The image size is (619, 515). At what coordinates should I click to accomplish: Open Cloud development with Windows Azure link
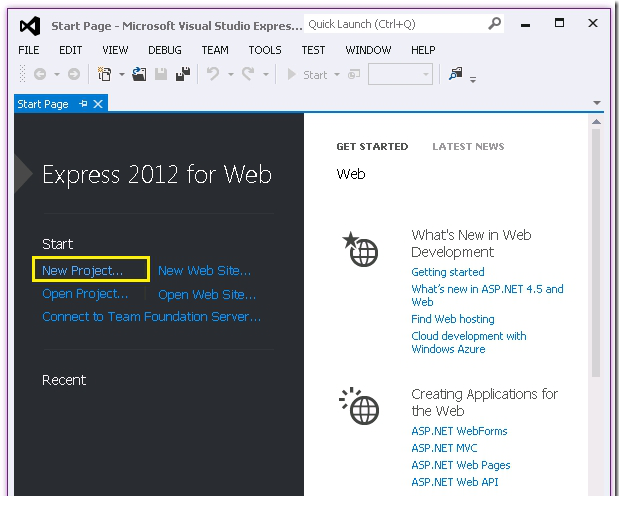click(469, 342)
